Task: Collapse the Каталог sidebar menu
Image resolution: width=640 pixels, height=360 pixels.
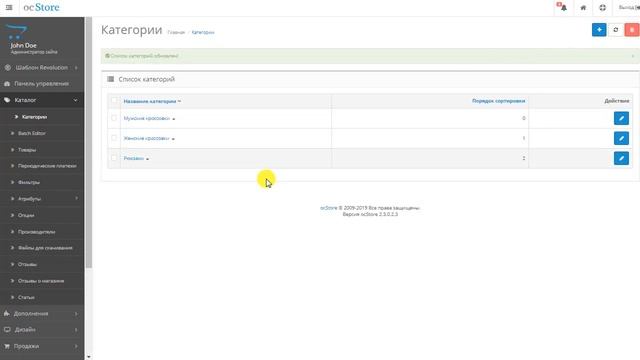Action: click(42, 100)
